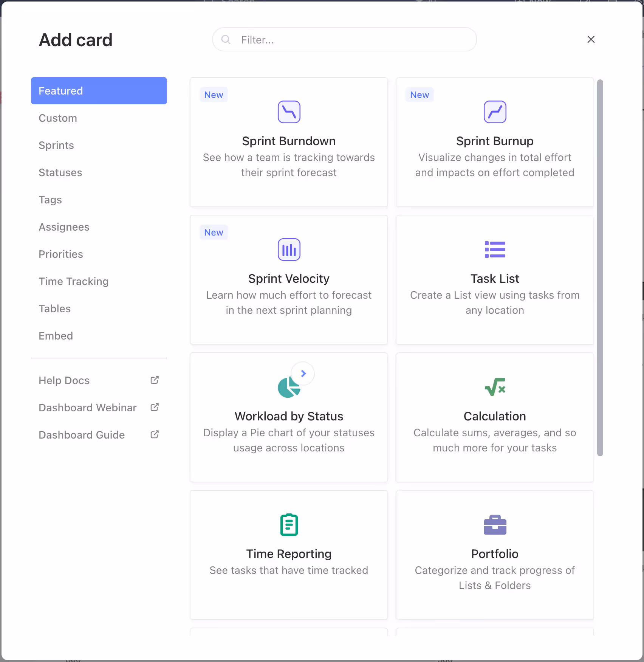Viewport: 644px width, 662px height.
Task: Click inside the Filter search field
Action: tap(344, 39)
